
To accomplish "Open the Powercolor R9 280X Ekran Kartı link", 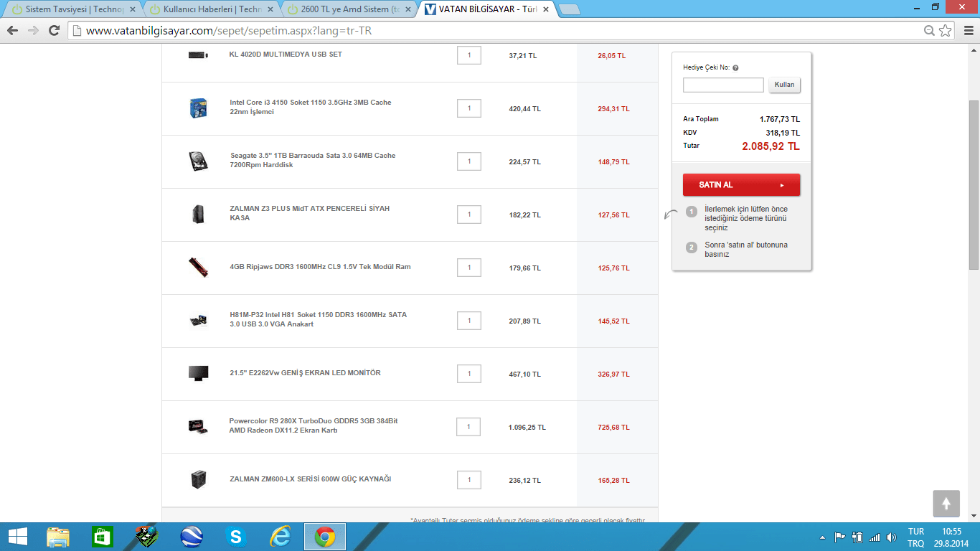I will tap(314, 425).
